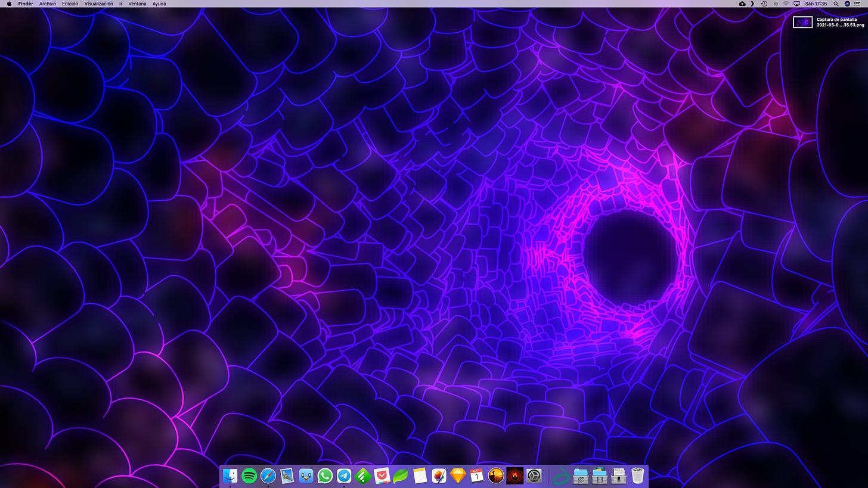Click the Sáb 17:36 clock
868x488 pixels.
click(816, 4)
